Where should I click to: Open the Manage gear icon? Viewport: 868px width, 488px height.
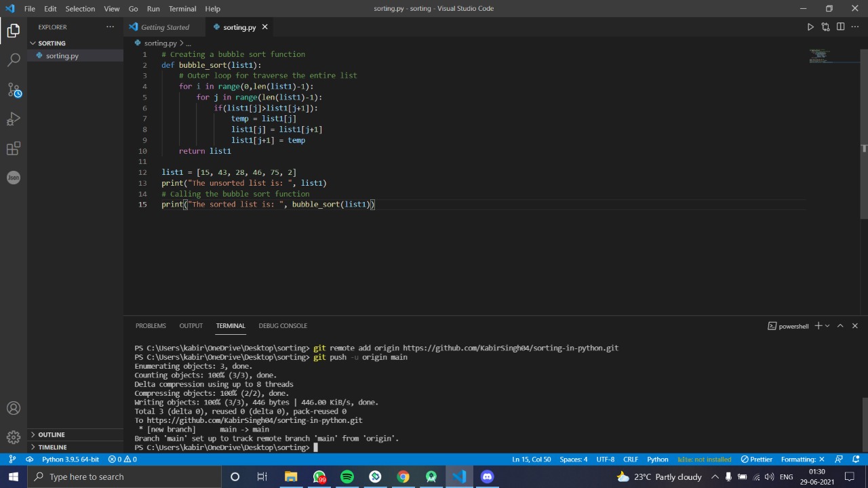click(x=14, y=437)
